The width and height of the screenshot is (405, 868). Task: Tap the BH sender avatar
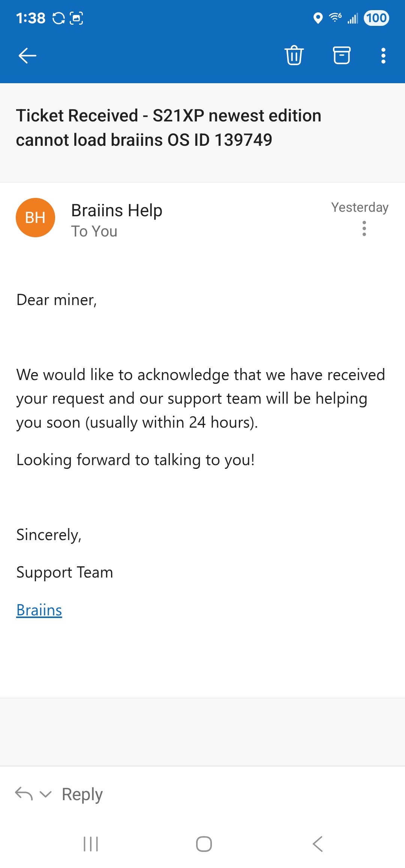click(x=35, y=217)
